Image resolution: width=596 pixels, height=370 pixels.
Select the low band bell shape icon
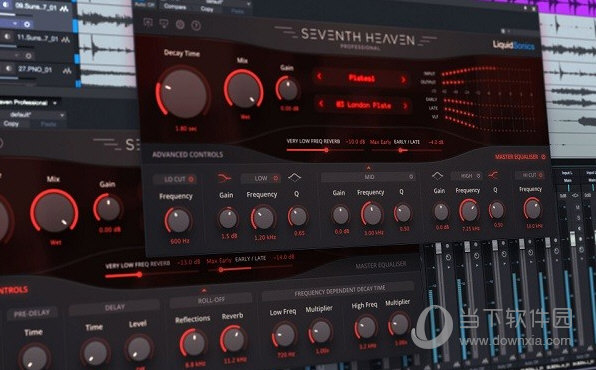pyautogui.click(x=295, y=177)
